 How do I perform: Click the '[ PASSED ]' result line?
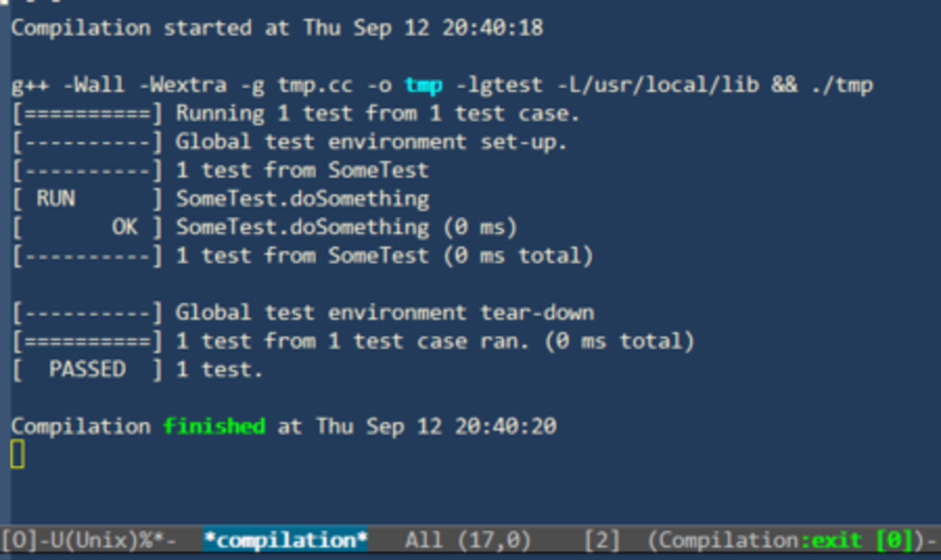click(x=138, y=370)
